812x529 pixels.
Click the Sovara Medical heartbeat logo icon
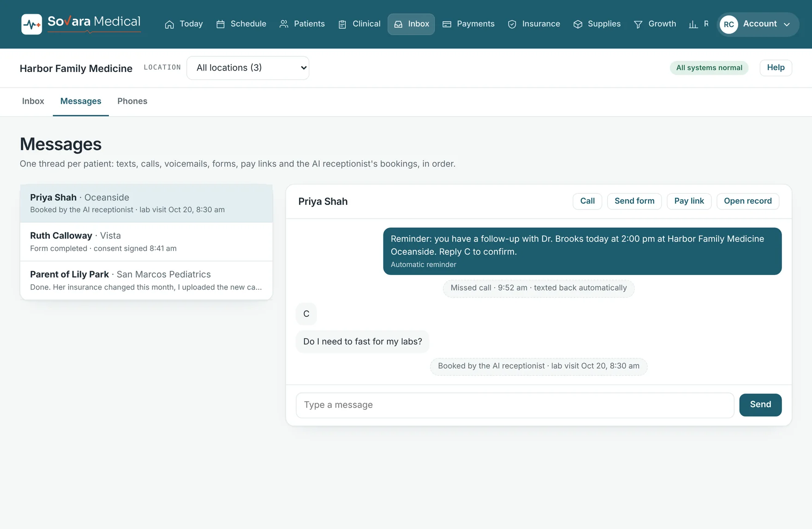[31, 24]
